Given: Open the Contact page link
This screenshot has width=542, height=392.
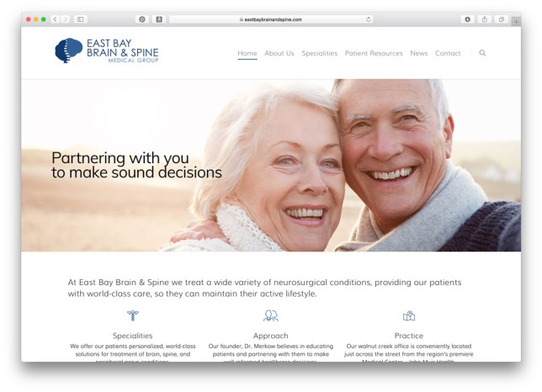Looking at the screenshot, I should [448, 53].
